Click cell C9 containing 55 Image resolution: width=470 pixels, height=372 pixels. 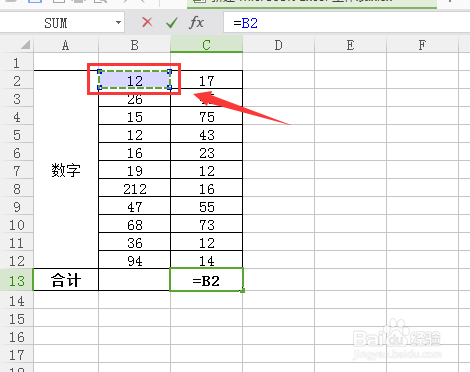tap(207, 206)
